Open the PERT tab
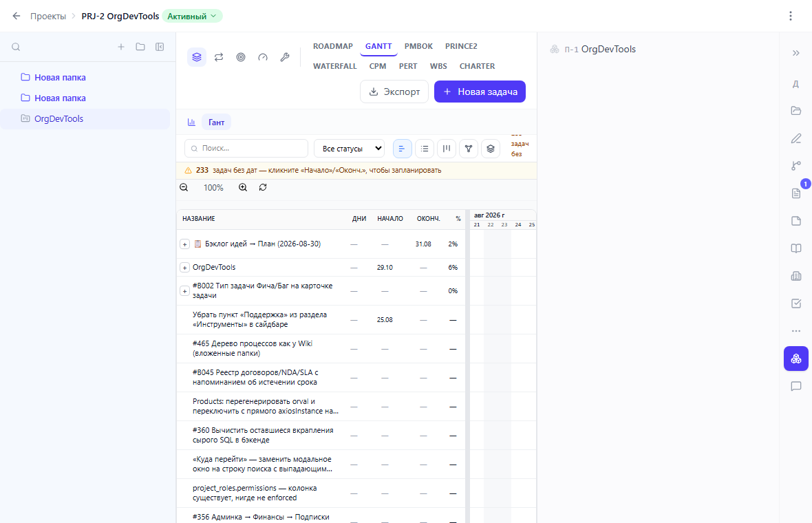812x523 pixels. (408, 66)
